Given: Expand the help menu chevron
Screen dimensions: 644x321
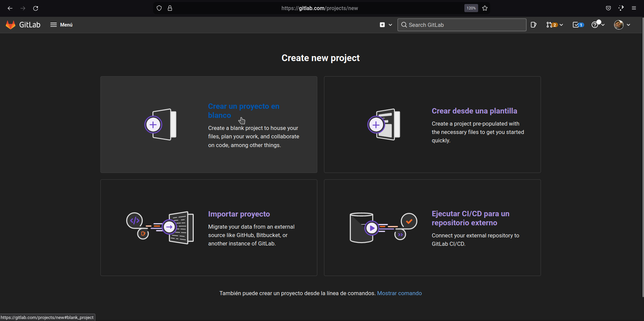Looking at the screenshot, I should click(603, 25).
